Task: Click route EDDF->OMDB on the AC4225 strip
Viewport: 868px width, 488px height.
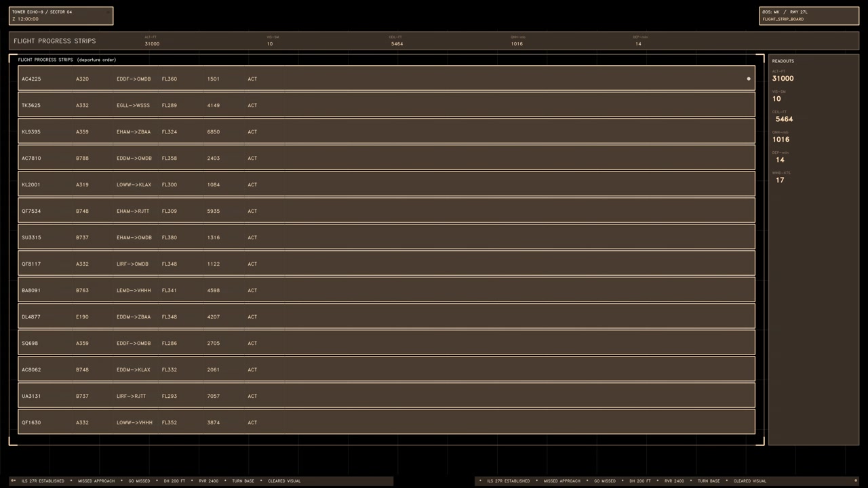Action: point(134,79)
